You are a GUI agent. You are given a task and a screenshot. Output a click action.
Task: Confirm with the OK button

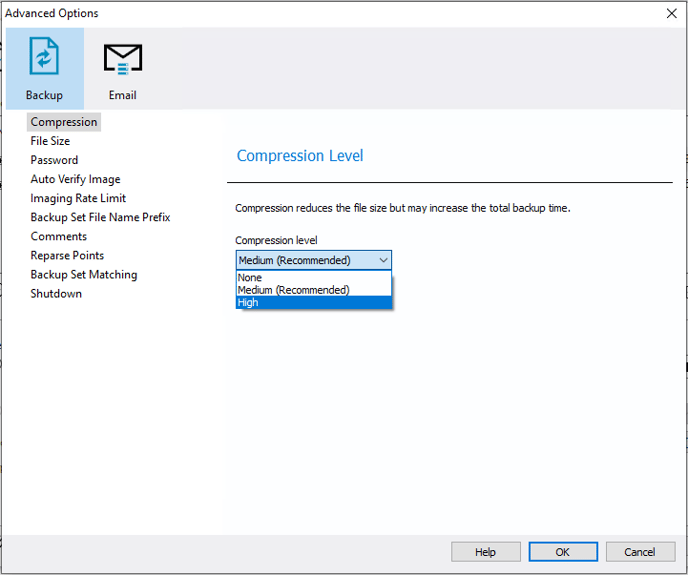pos(563,552)
